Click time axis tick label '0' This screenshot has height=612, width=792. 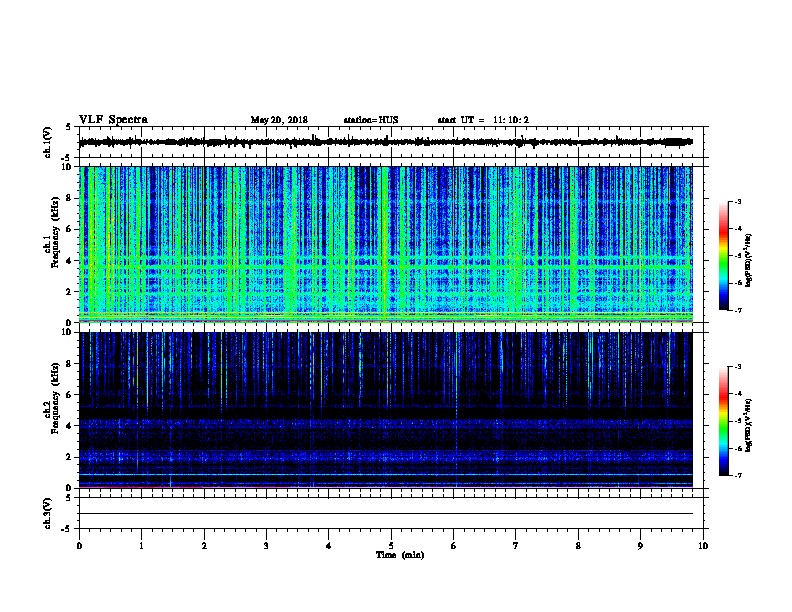pos(79,546)
